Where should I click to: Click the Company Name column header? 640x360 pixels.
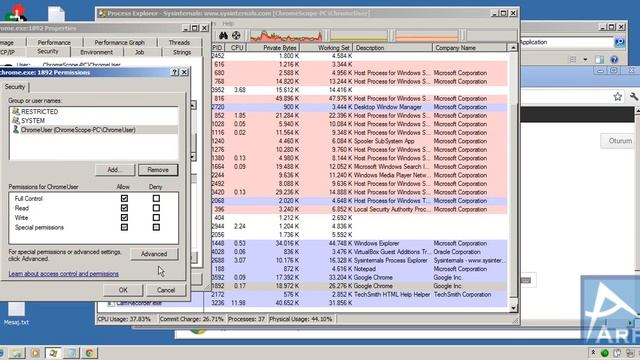point(470,48)
